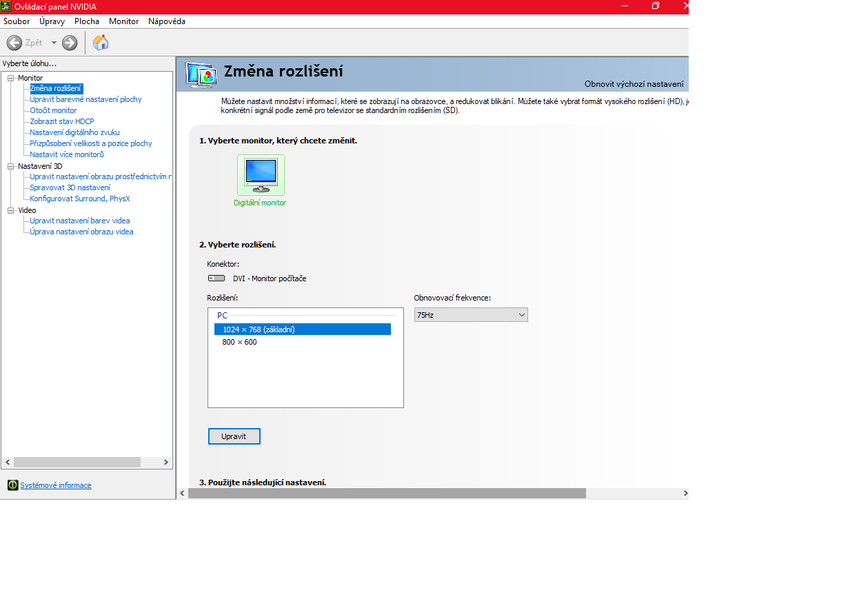Image resolution: width=868 pixels, height=599 pixels.
Task: Open Otočit monitor task
Action: click(53, 110)
